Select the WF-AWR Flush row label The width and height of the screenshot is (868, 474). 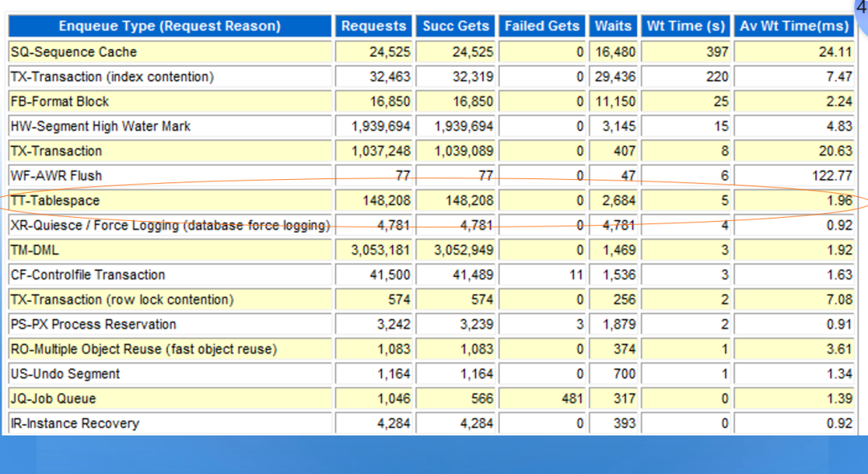[x=56, y=176]
